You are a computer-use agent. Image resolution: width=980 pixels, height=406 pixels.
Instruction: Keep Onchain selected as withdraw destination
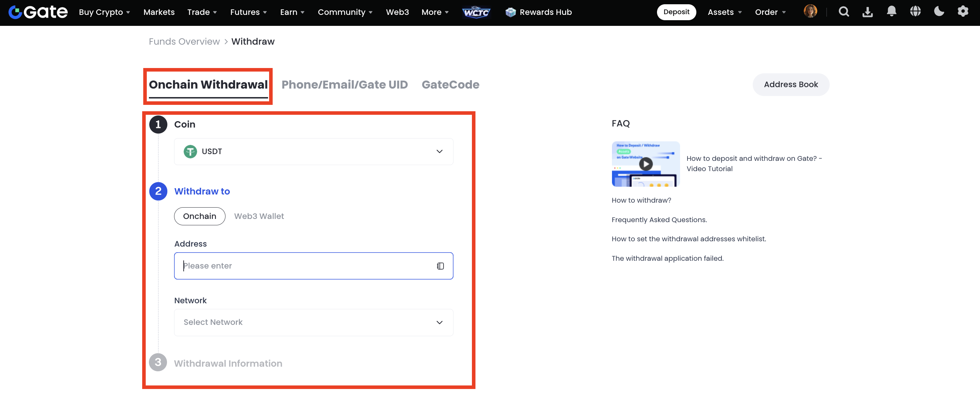tap(199, 216)
